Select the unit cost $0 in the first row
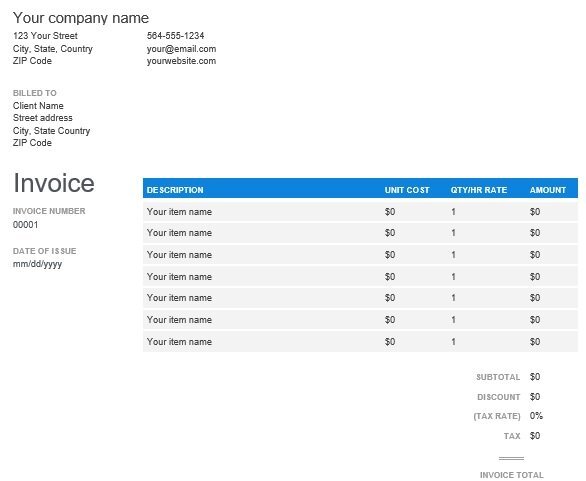This screenshot has height=481, width=586. point(390,212)
